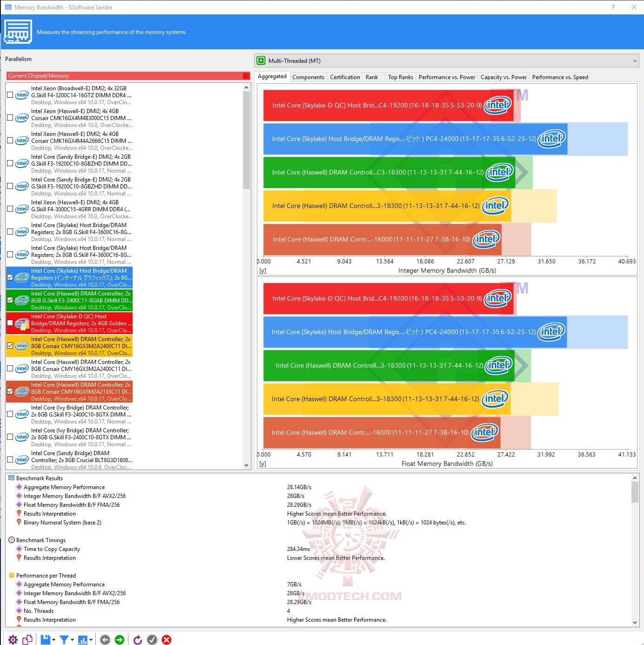
Task: Click the green Haswell bar in Float chart
Action: click(389, 365)
